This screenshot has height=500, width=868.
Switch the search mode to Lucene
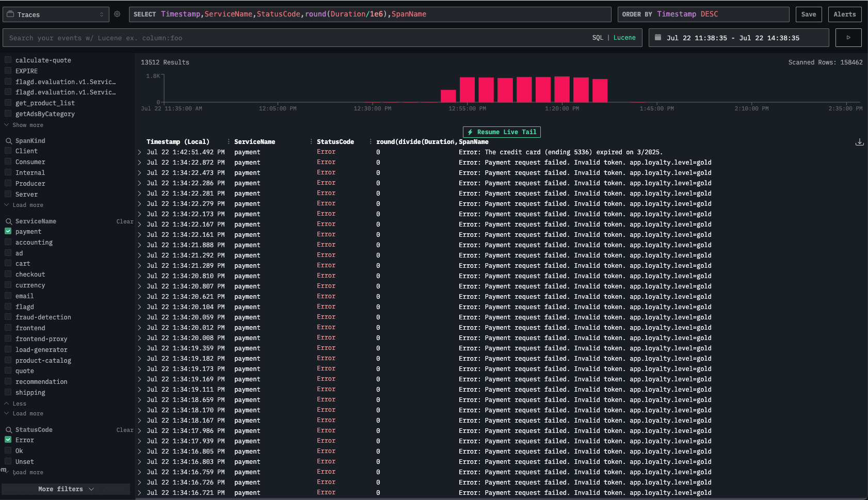tap(624, 38)
